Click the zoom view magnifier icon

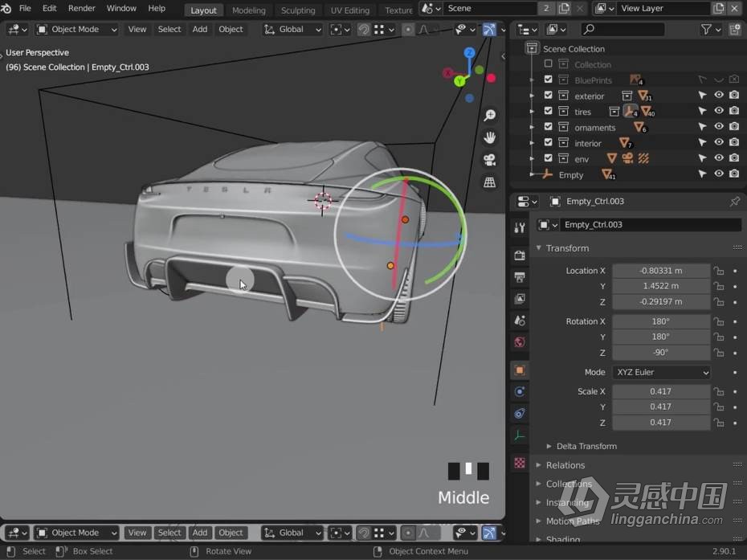pos(489,116)
